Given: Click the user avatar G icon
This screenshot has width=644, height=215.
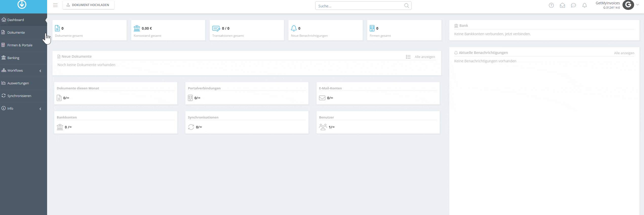Looking at the screenshot, I should (628, 5).
